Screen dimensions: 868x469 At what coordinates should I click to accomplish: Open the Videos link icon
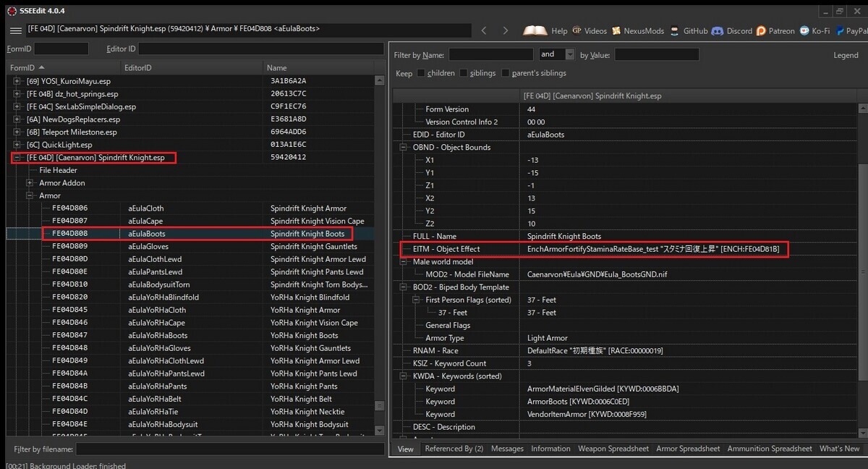[576, 31]
